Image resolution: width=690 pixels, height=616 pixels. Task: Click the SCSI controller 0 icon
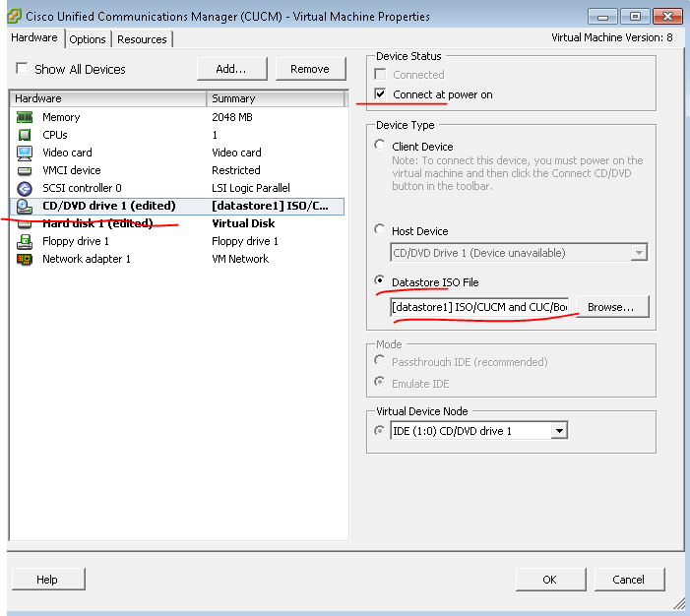[25, 188]
